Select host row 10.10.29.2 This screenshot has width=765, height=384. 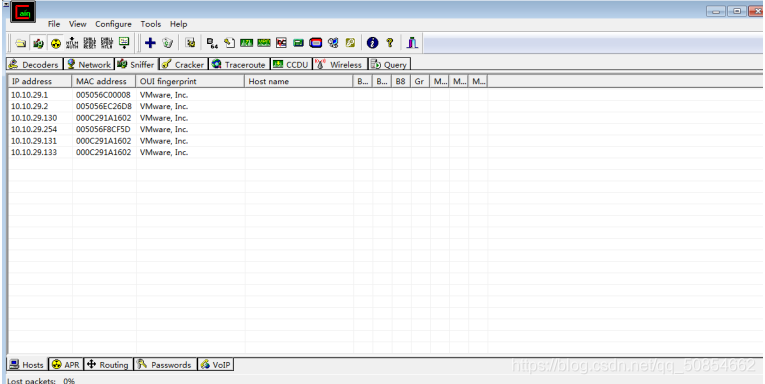pos(248,106)
